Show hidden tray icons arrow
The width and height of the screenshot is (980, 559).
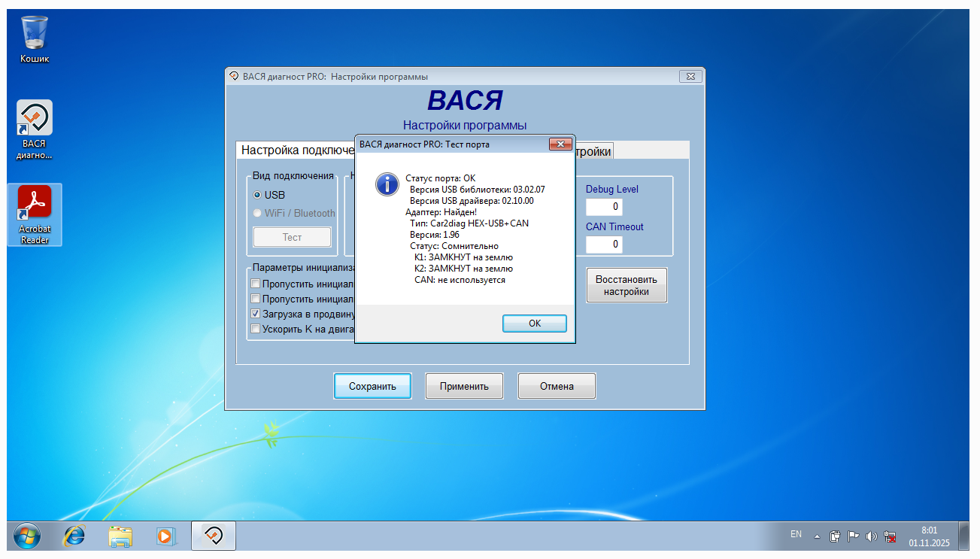click(x=817, y=536)
